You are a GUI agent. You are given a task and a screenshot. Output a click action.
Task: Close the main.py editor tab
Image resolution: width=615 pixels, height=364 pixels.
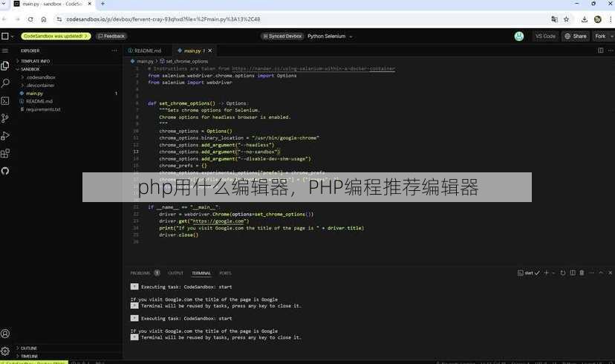[x=210, y=51]
